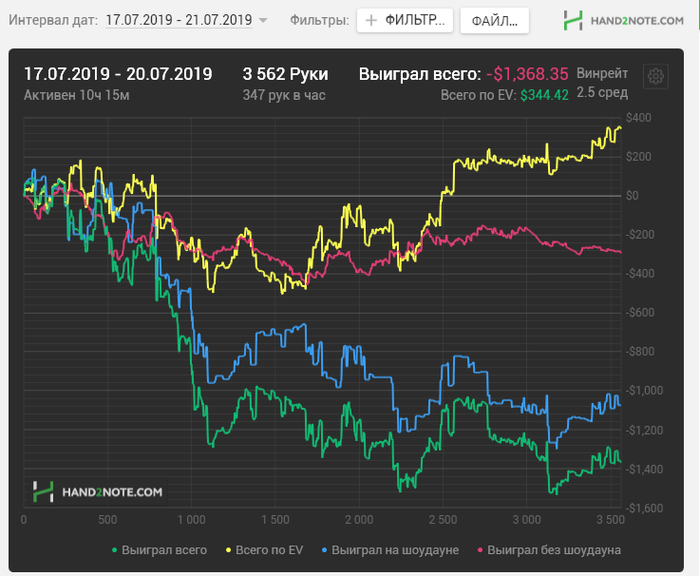Click the blue legend dot for шоудауне

point(325,551)
